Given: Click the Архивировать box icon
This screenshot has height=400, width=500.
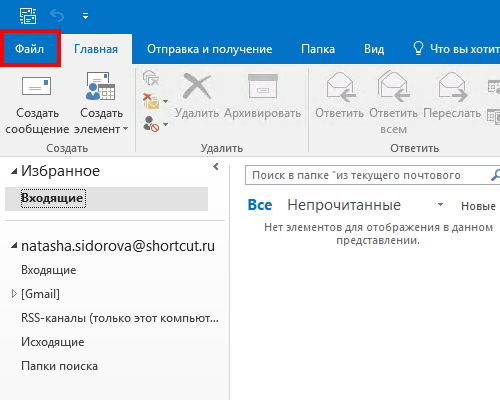Looking at the screenshot, I should pyautogui.click(x=263, y=86).
